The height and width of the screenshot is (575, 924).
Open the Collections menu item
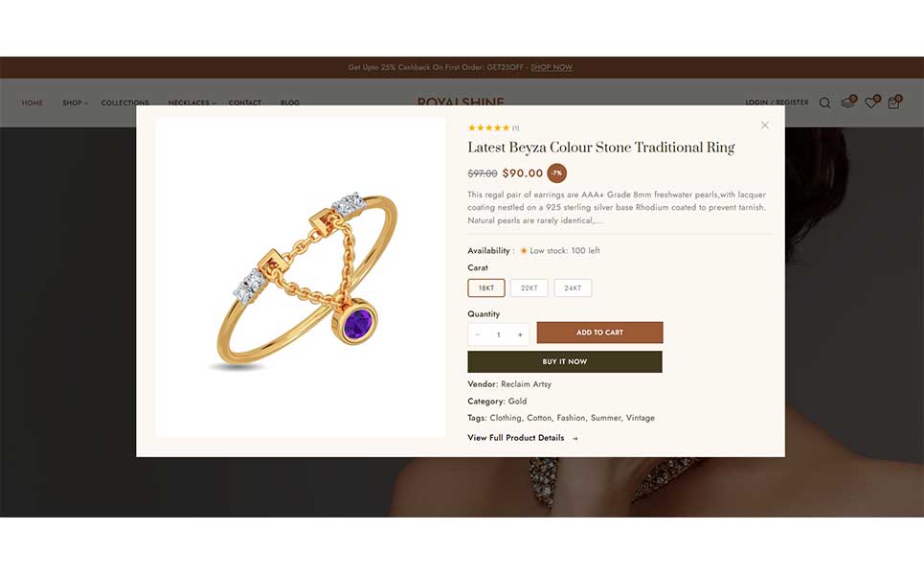click(x=124, y=103)
